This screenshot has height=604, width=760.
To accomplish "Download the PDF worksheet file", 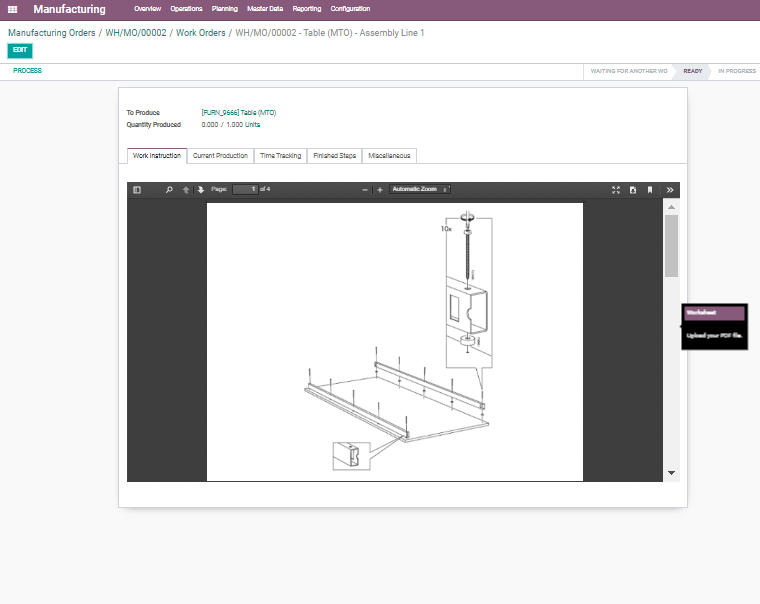I will pyautogui.click(x=633, y=189).
